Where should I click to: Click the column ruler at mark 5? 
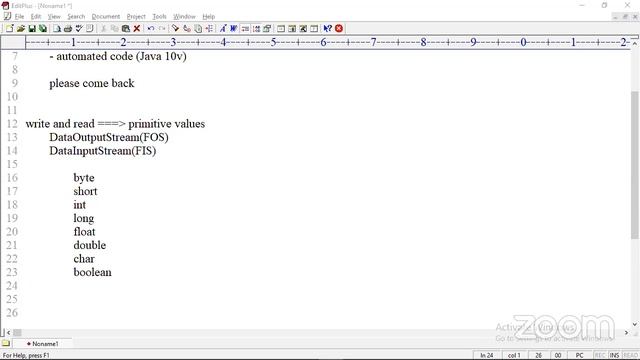(x=273, y=42)
